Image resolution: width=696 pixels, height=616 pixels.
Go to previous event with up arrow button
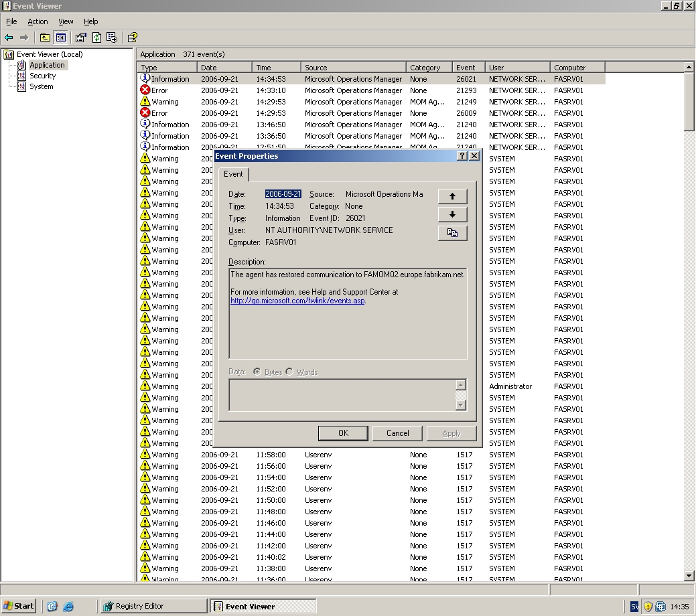tap(452, 196)
